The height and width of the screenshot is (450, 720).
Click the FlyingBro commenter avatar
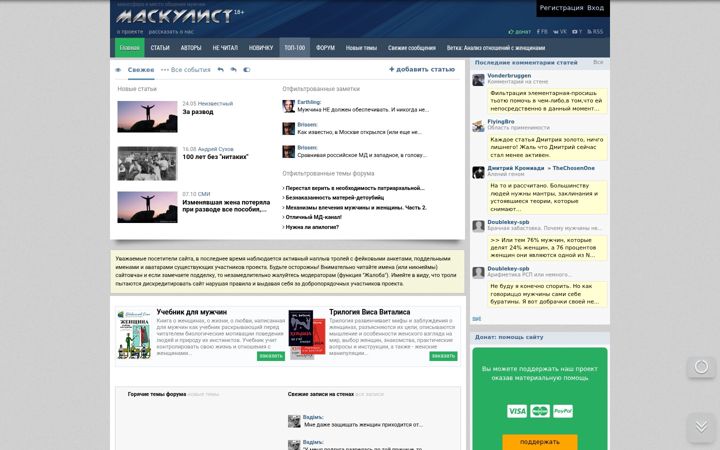click(478, 126)
